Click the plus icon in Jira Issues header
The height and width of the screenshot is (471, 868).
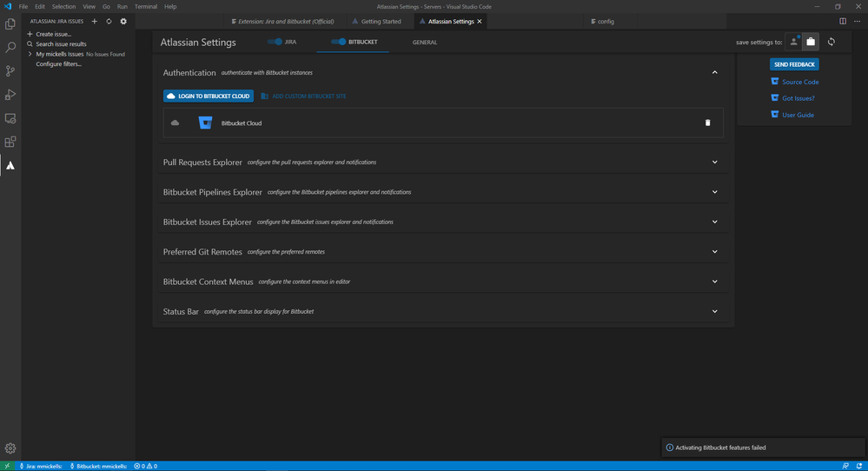pyautogui.click(x=94, y=21)
